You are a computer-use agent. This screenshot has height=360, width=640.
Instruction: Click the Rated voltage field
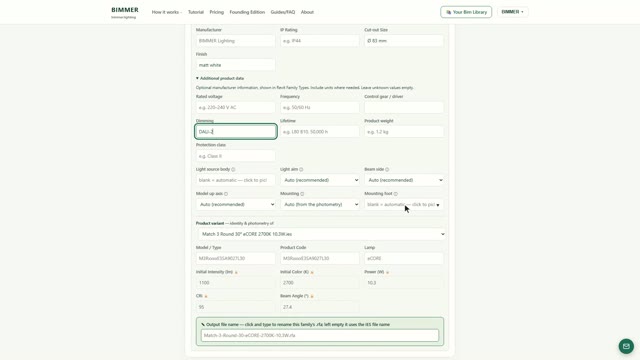pyautogui.click(x=235, y=107)
